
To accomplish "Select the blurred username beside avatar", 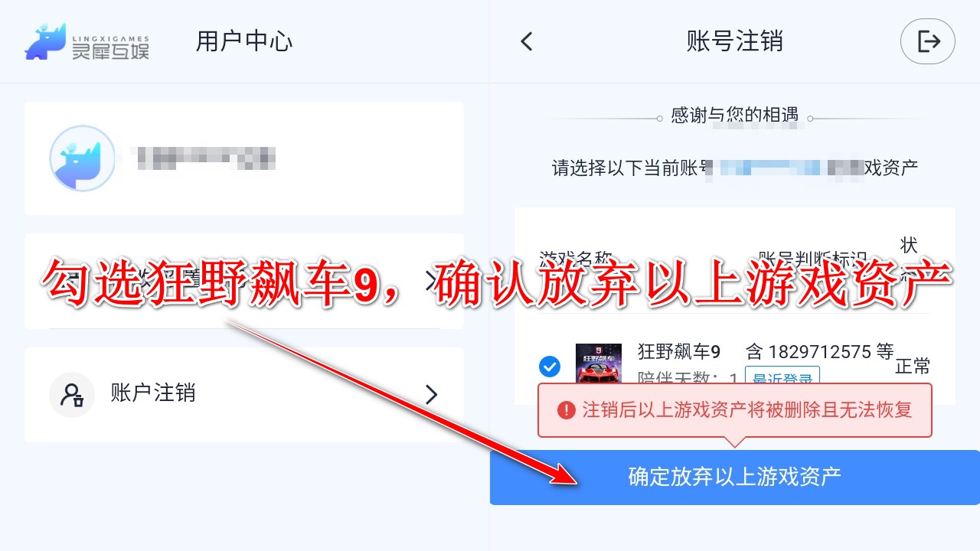I will pos(203,158).
